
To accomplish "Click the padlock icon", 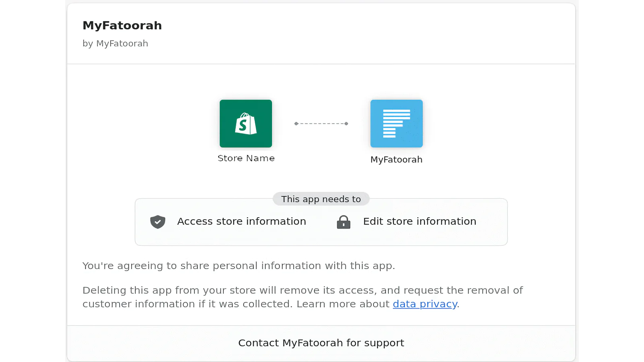I will tap(343, 222).
